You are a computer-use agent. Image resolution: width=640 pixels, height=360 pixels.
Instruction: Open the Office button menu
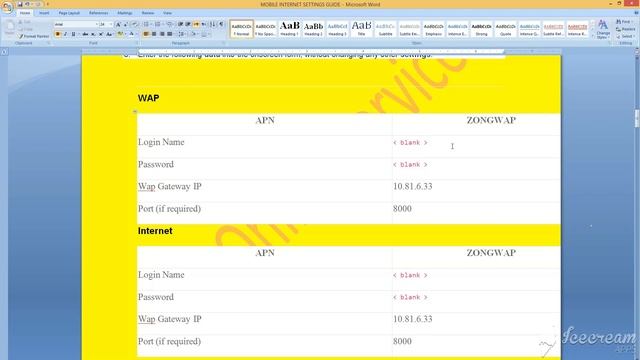click(7, 7)
